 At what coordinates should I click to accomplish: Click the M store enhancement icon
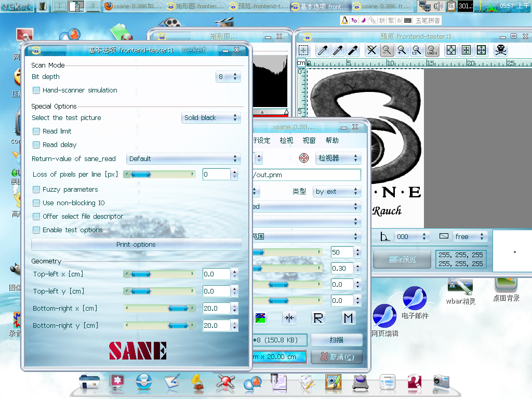348,318
